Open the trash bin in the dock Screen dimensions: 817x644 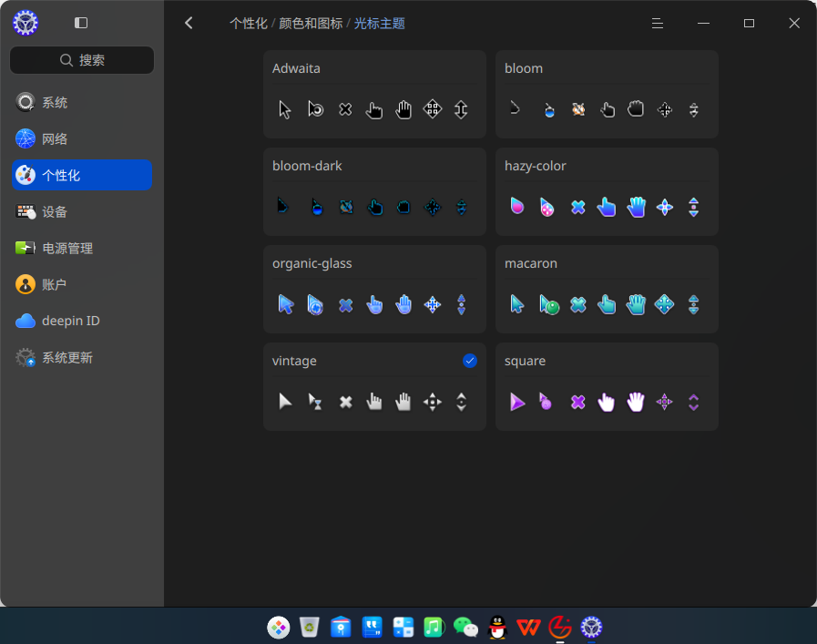tap(310, 628)
